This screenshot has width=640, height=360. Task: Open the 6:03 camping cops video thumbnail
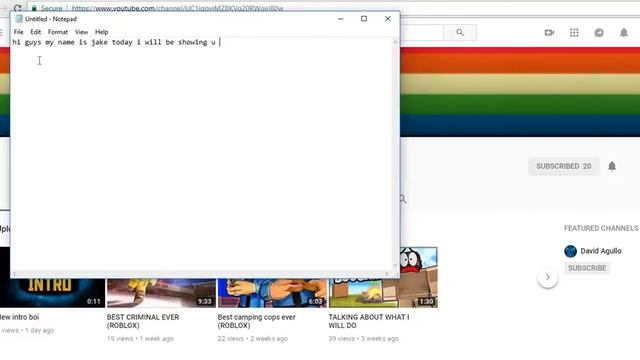272,293
